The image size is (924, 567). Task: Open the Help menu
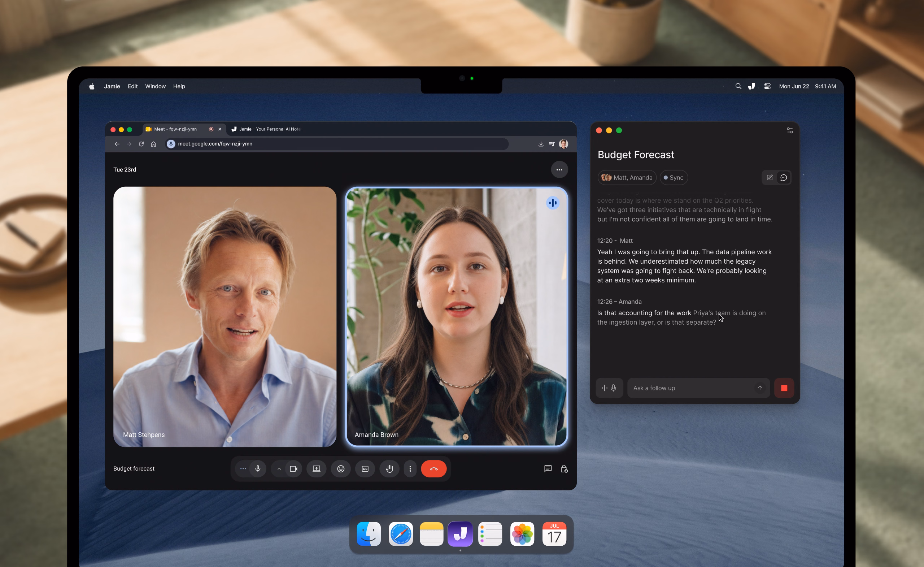pos(179,86)
